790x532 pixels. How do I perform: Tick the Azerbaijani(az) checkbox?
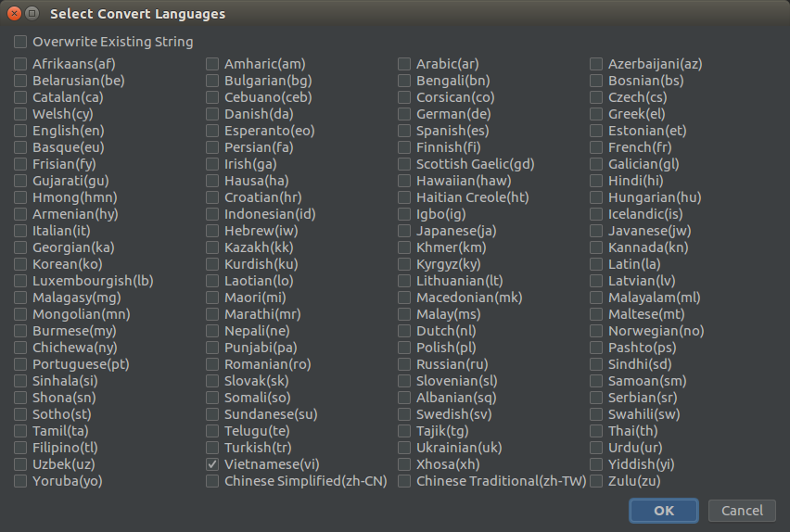click(596, 64)
